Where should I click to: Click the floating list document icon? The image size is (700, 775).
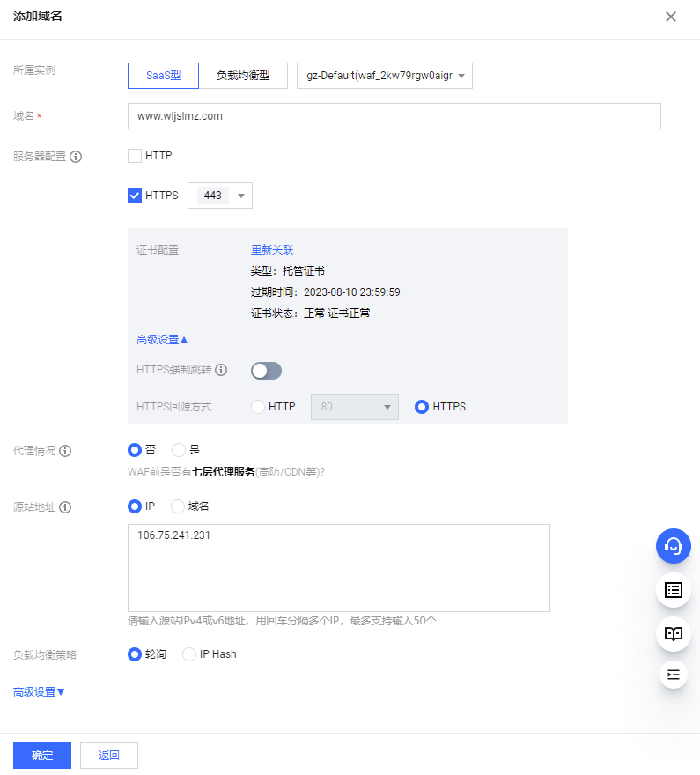coord(674,590)
